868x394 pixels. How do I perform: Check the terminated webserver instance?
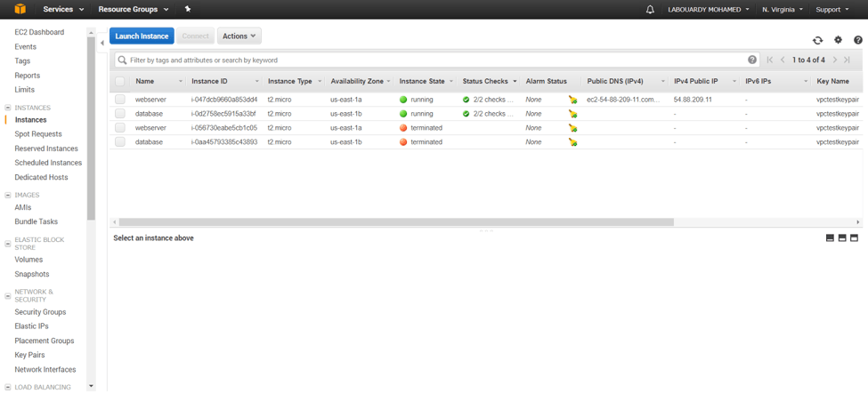coord(120,128)
